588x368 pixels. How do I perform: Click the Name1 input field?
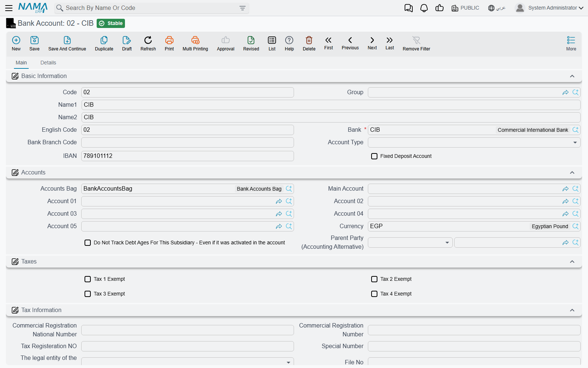pos(331,105)
